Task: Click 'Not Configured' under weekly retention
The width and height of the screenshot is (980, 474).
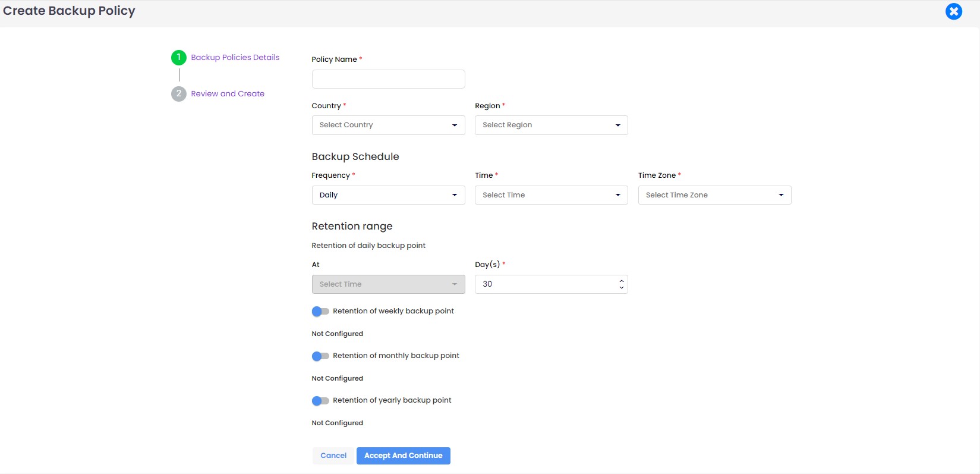Action: pos(337,334)
